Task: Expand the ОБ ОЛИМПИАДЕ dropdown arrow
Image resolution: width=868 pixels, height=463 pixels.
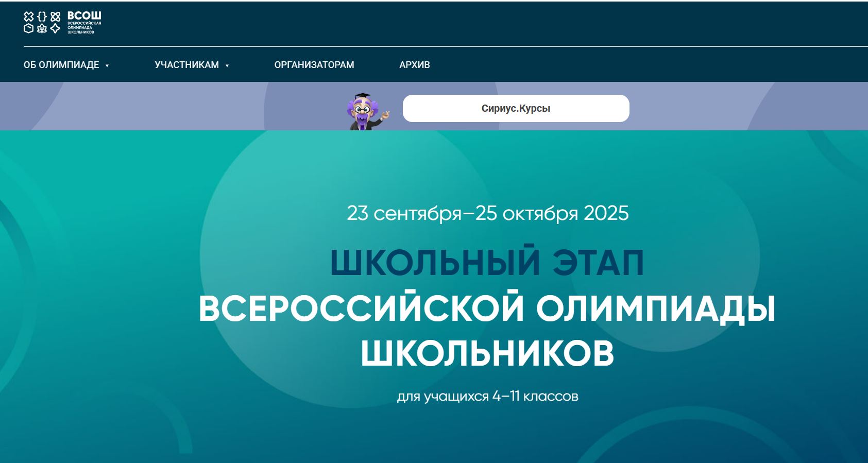Action: pyautogui.click(x=107, y=65)
